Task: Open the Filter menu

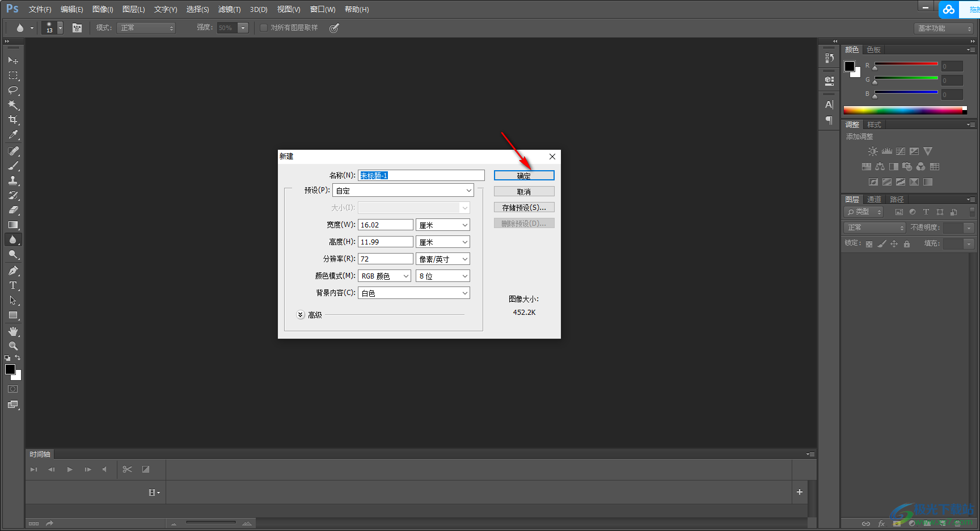Action: [229, 9]
